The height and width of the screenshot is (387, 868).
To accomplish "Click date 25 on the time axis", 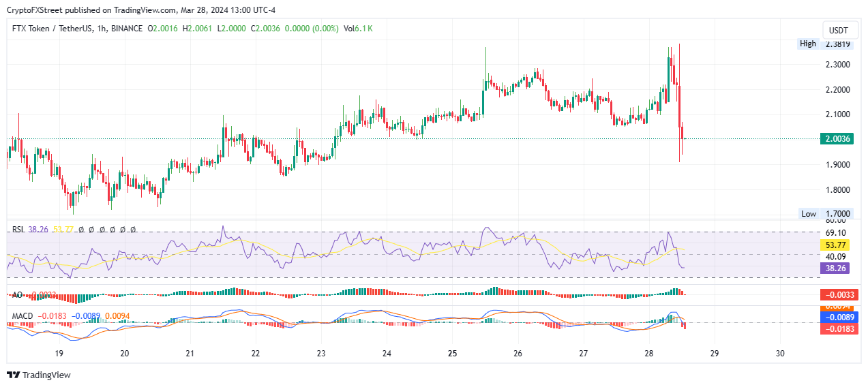I will pos(452,354).
